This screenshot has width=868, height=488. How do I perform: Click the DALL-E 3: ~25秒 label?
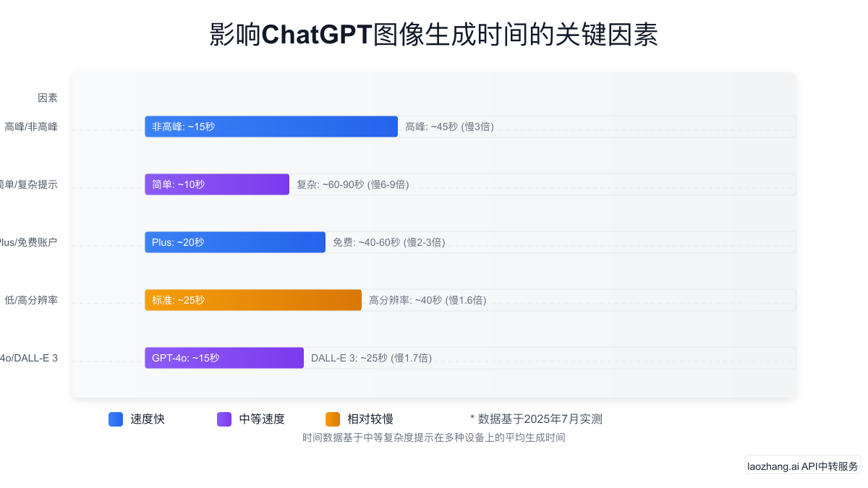pos(371,359)
